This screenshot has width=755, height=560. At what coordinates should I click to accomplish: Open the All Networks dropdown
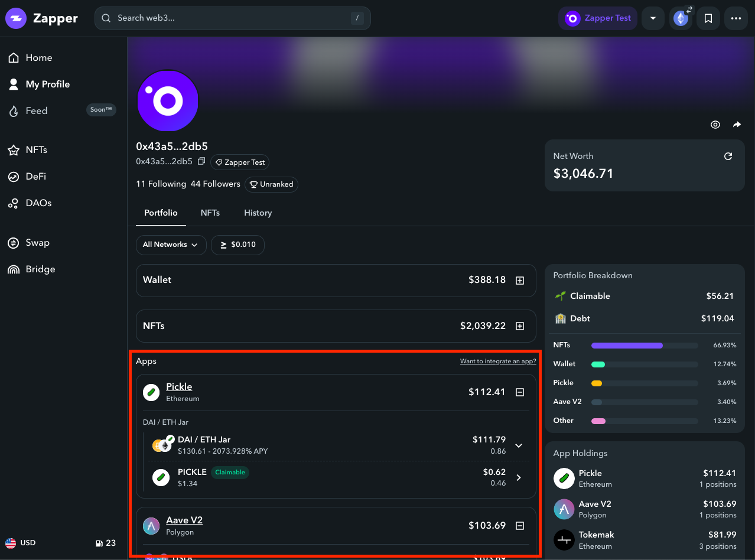click(171, 245)
